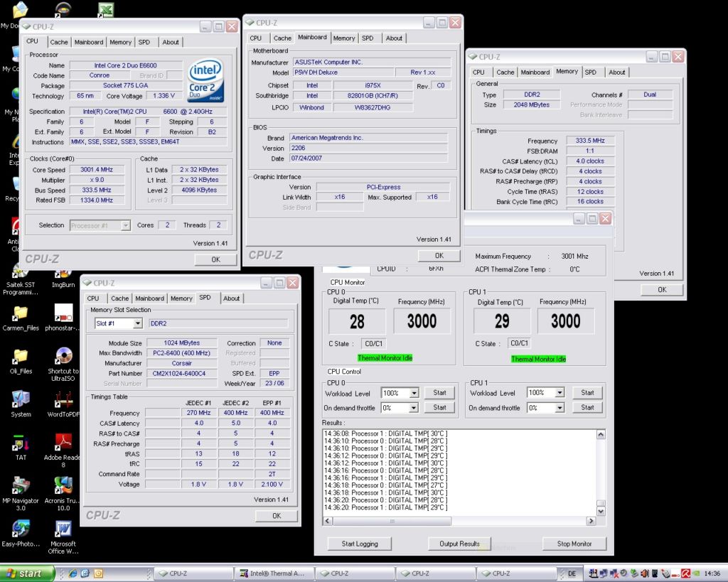Select Mainboard tab in CPU-Z SPD window

click(x=149, y=298)
